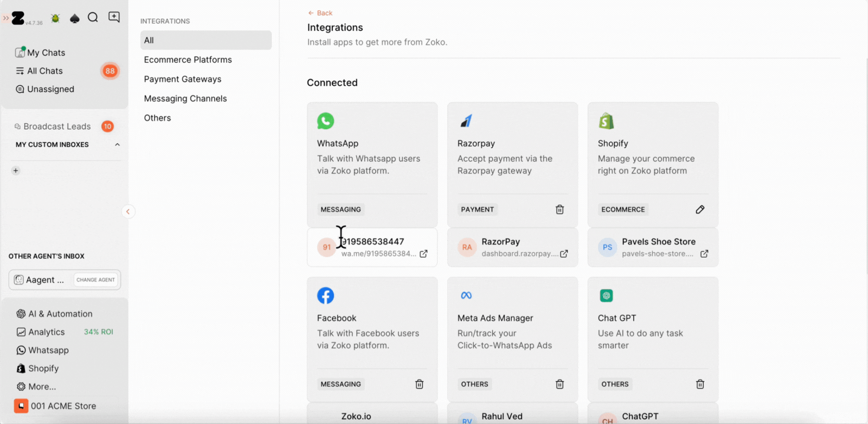The width and height of the screenshot is (868, 424).
Task: Select the Aagent inbox entry
Action: [39, 280]
